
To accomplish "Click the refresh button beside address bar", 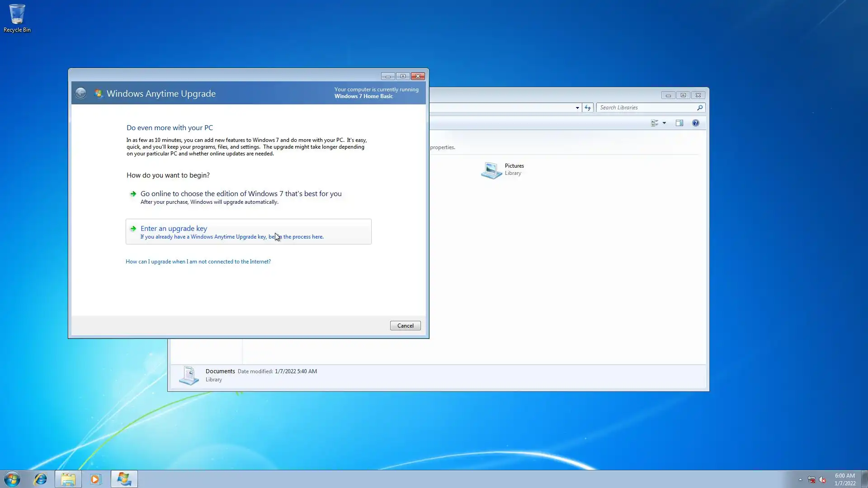I will [587, 108].
